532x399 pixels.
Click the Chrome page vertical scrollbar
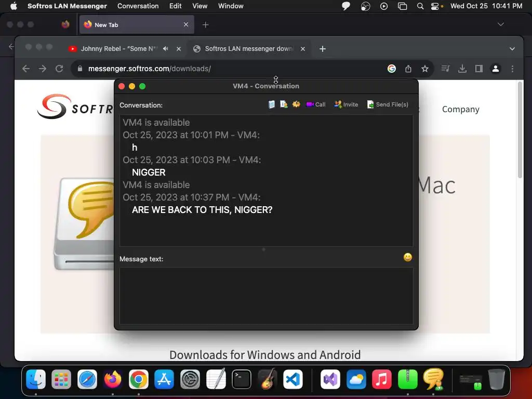pyautogui.click(x=520, y=130)
